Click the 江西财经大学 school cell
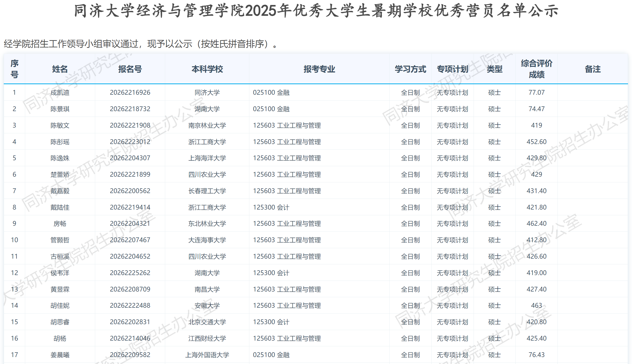Image resolution: width=632 pixels, height=364 pixels. tap(207, 339)
